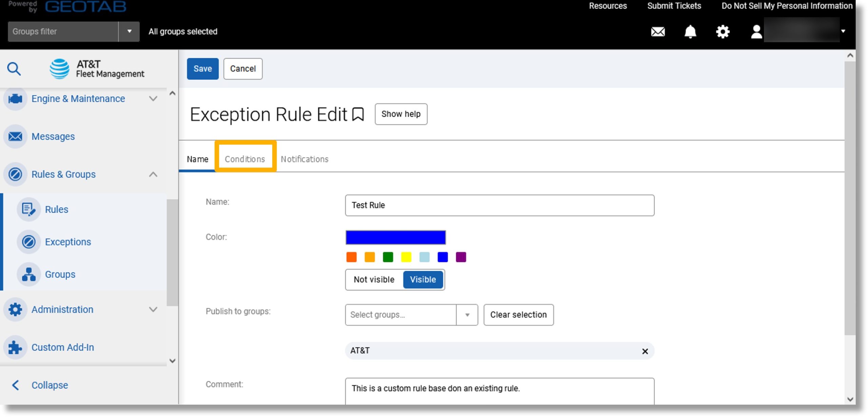Image resolution: width=868 pixels, height=417 pixels.
Task: Click the Rules icon in sidebar
Action: pos(28,209)
